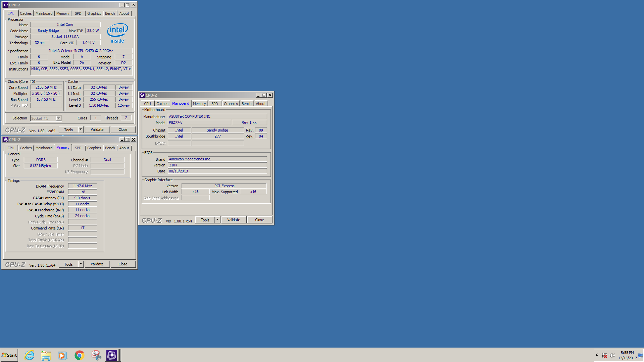
Task: Open Snipping Tool from the taskbar
Action: pos(96,355)
